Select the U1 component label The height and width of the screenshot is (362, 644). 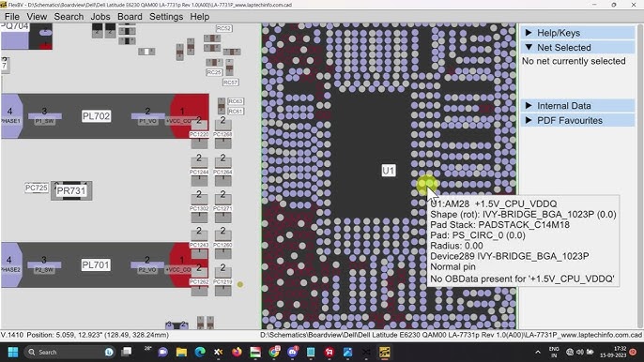389,171
